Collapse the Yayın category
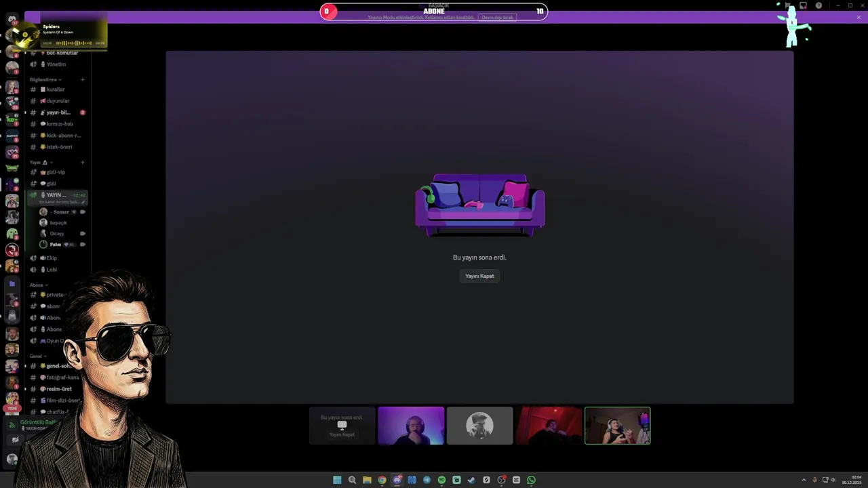 tap(41, 163)
